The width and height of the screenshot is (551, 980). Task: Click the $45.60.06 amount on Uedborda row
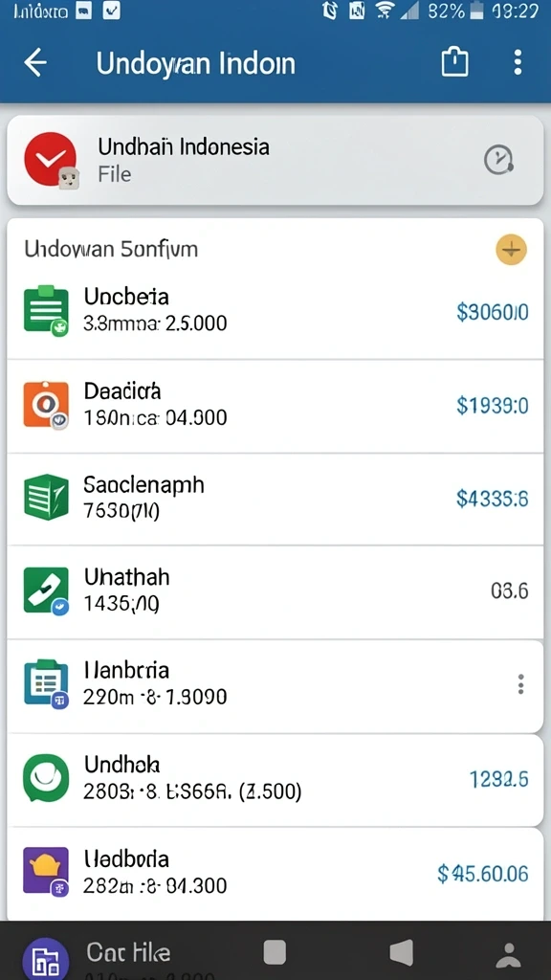click(x=483, y=873)
